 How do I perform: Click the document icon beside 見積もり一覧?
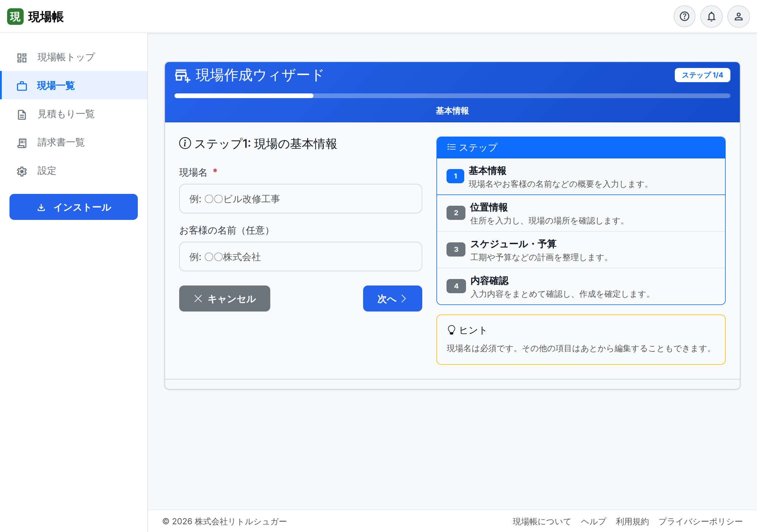[22, 114]
